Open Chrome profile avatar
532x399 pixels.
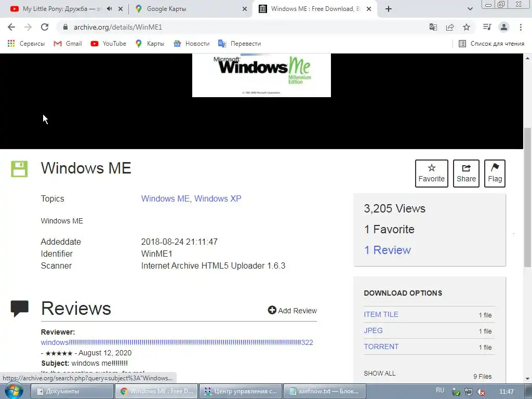pyautogui.click(x=504, y=27)
